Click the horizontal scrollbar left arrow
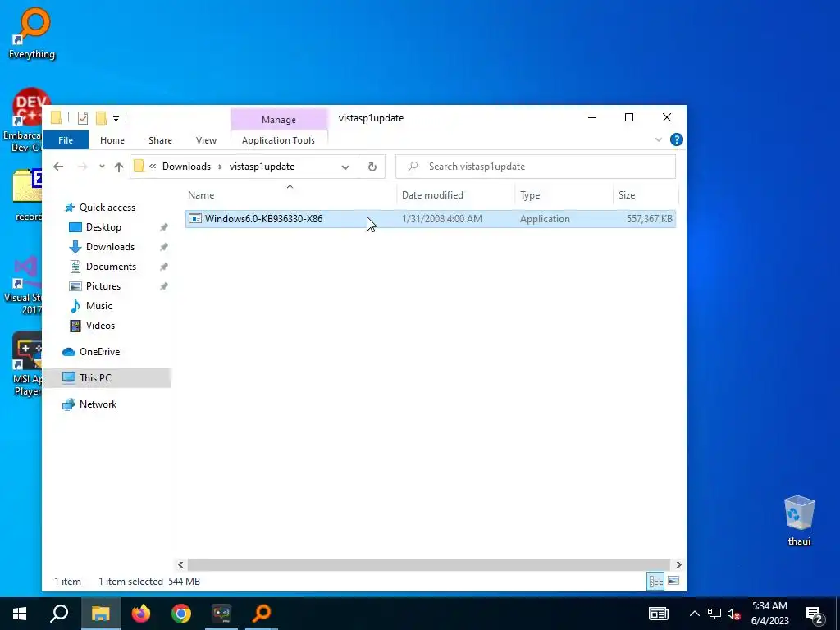 click(x=180, y=564)
